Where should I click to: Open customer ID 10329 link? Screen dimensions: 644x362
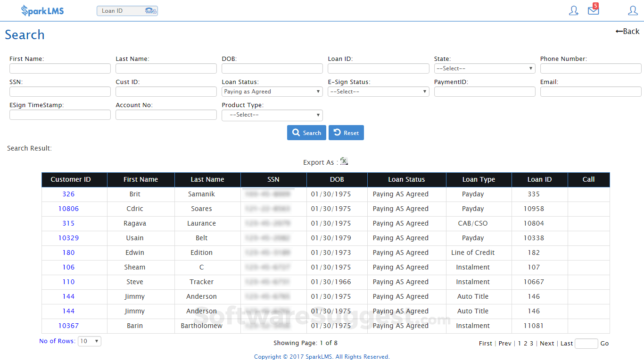68,238
